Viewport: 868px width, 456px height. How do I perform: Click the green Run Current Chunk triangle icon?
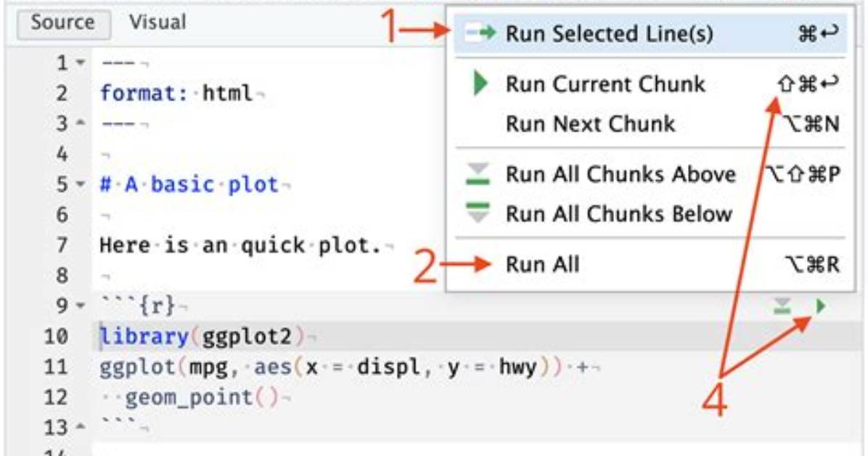point(480,84)
